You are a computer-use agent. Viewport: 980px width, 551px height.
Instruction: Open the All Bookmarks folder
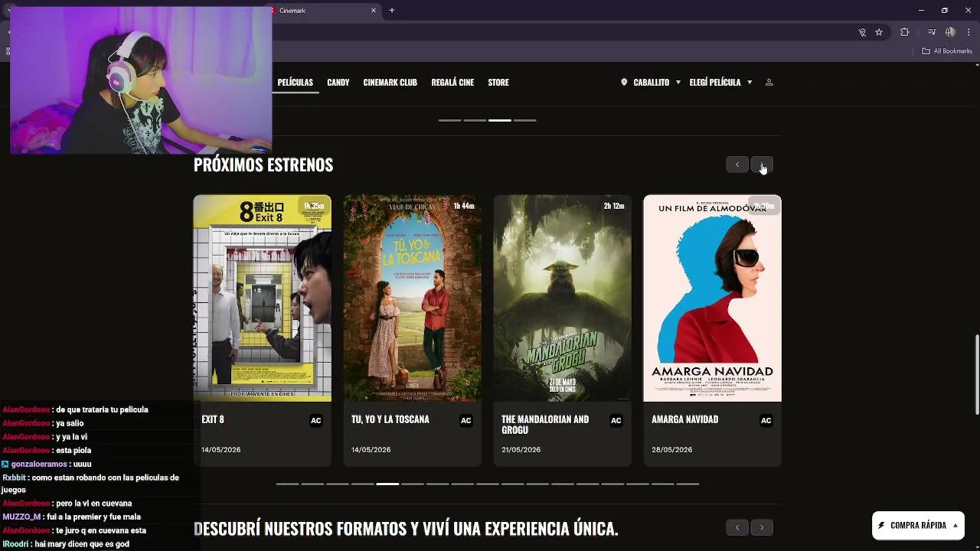click(947, 51)
